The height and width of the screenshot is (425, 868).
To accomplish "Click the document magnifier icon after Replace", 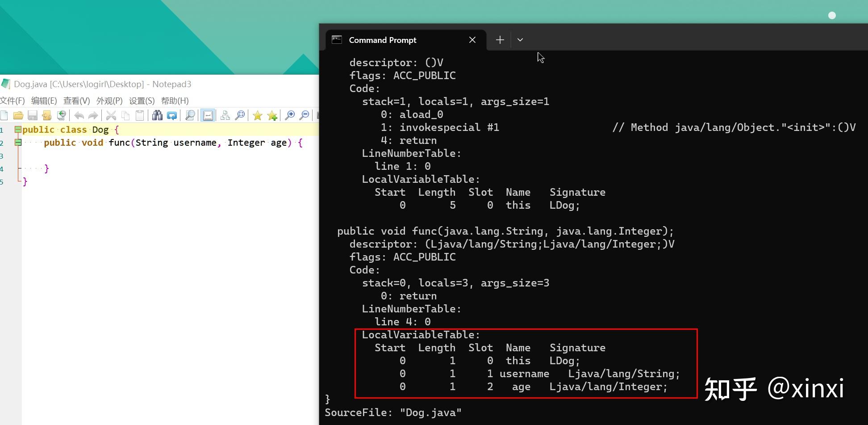I will coord(190,115).
